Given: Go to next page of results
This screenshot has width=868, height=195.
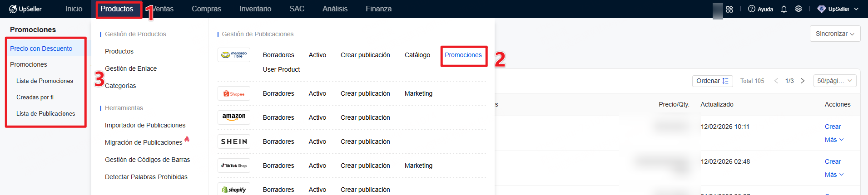Looking at the screenshot, I should [x=803, y=81].
